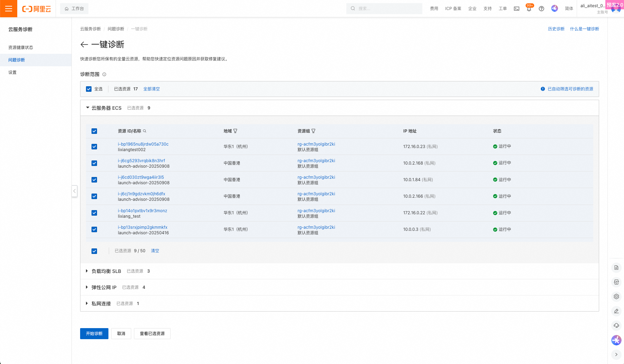Click the 全部清空 link
This screenshot has height=364, width=624.
click(152, 89)
